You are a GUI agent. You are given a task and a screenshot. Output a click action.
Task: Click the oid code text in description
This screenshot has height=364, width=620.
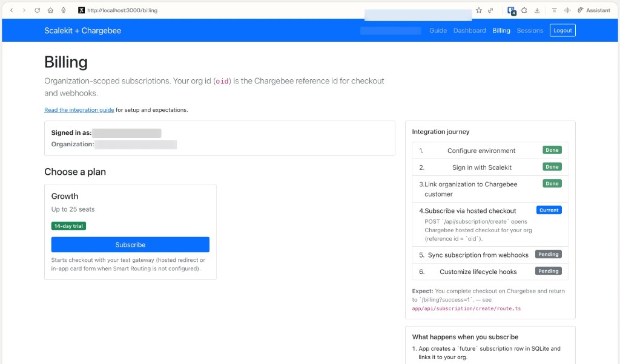pyautogui.click(x=222, y=82)
